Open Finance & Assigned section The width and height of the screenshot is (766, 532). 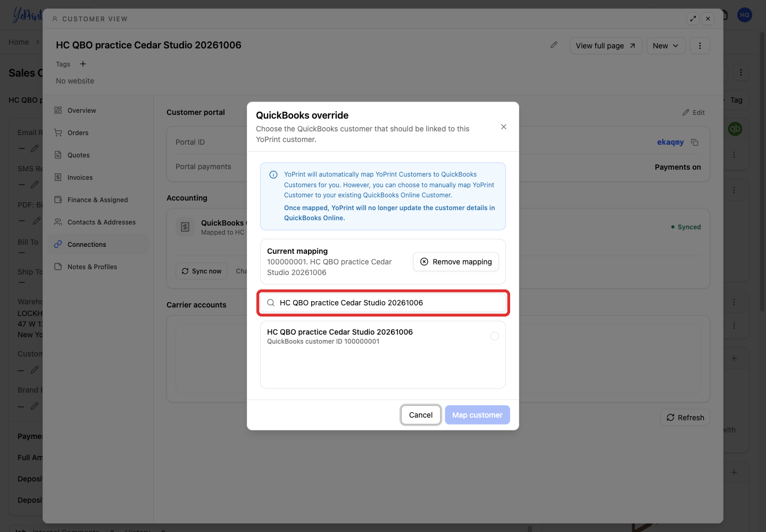coord(98,200)
